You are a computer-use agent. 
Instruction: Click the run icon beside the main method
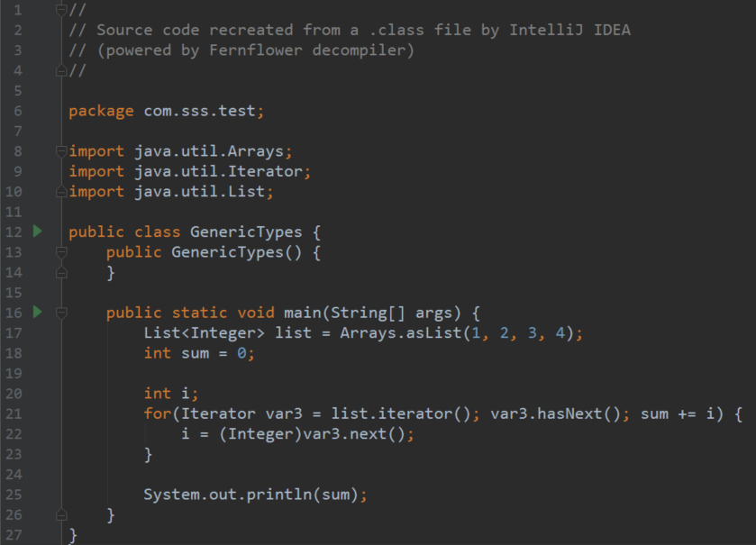pyautogui.click(x=37, y=313)
